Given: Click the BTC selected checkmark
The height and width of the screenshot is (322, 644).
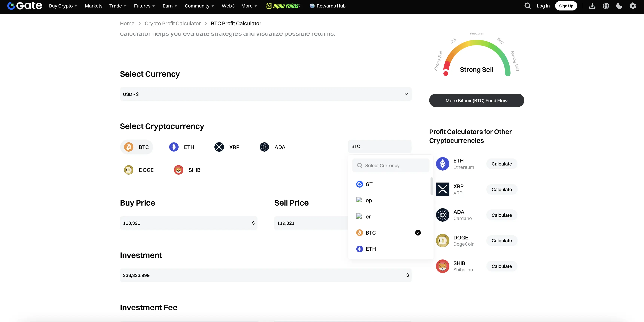Looking at the screenshot, I should point(418,233).
